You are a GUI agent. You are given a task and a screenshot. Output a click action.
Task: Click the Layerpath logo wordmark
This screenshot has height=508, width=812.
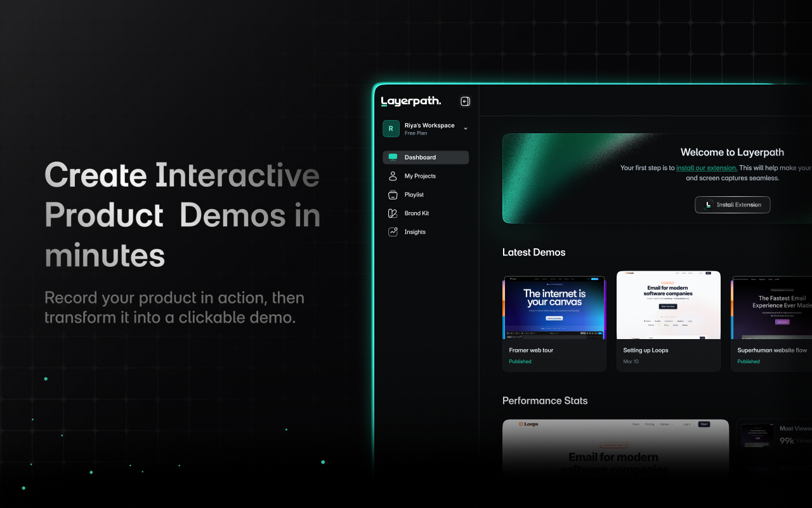[x=410, y=101]
